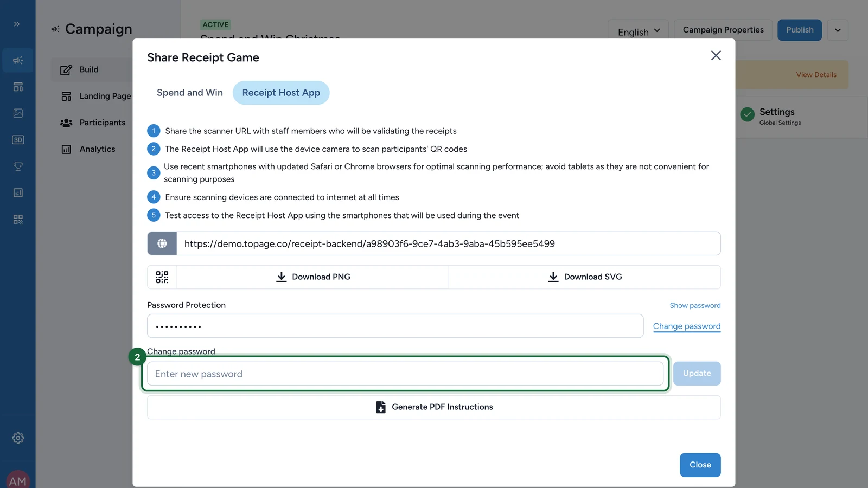The image size is (868, 488).
Task: Click the Publish button
Action: point(800,30)
